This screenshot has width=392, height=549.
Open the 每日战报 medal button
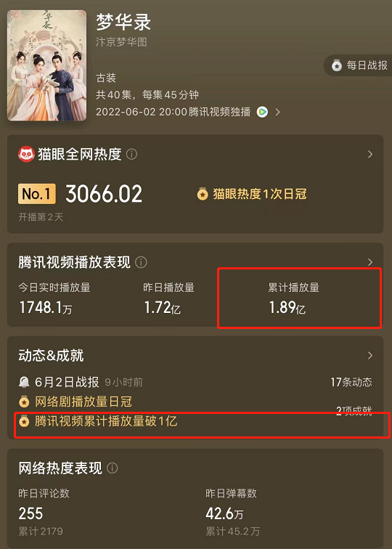pos(359,65)
